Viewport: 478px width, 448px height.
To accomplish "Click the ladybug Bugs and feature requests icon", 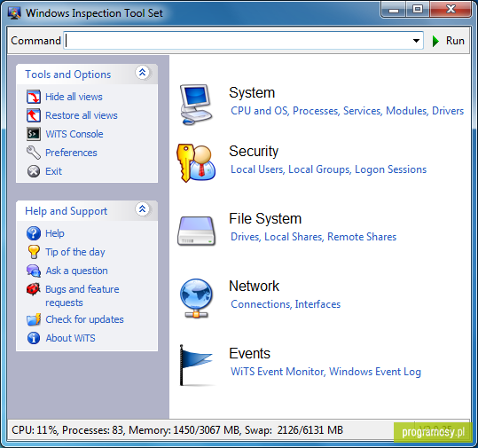I will coord(33,289).
